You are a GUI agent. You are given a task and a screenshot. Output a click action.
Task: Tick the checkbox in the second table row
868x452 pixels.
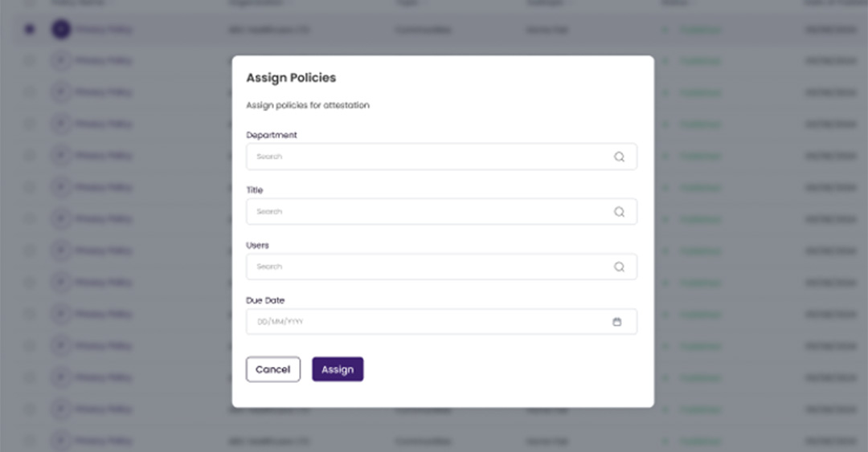[30, 61]
